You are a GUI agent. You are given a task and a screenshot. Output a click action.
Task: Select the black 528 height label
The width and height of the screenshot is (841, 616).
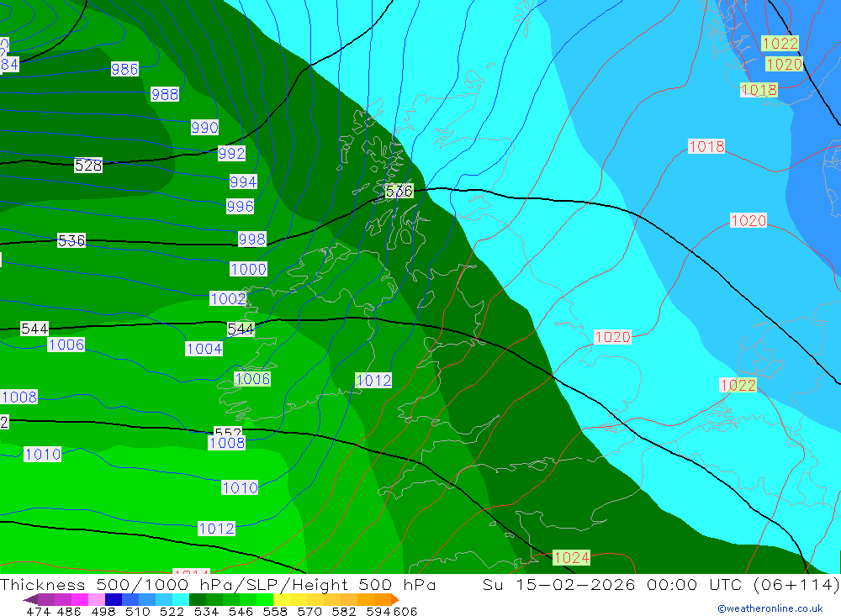click(x=88, y=165)
